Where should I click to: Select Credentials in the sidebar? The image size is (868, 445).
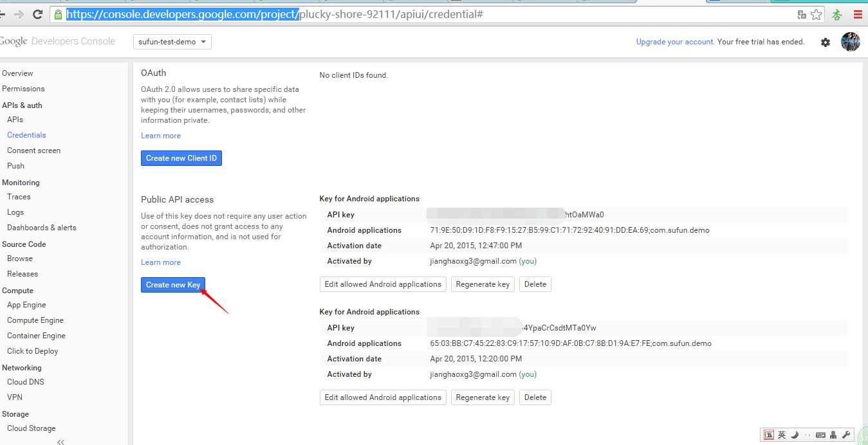[26, 135]
